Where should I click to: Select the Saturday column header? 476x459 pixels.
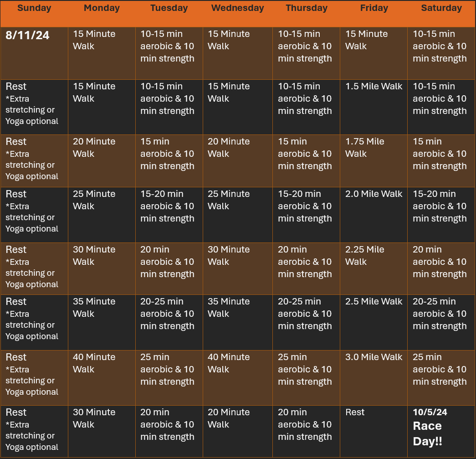(441, 14)
